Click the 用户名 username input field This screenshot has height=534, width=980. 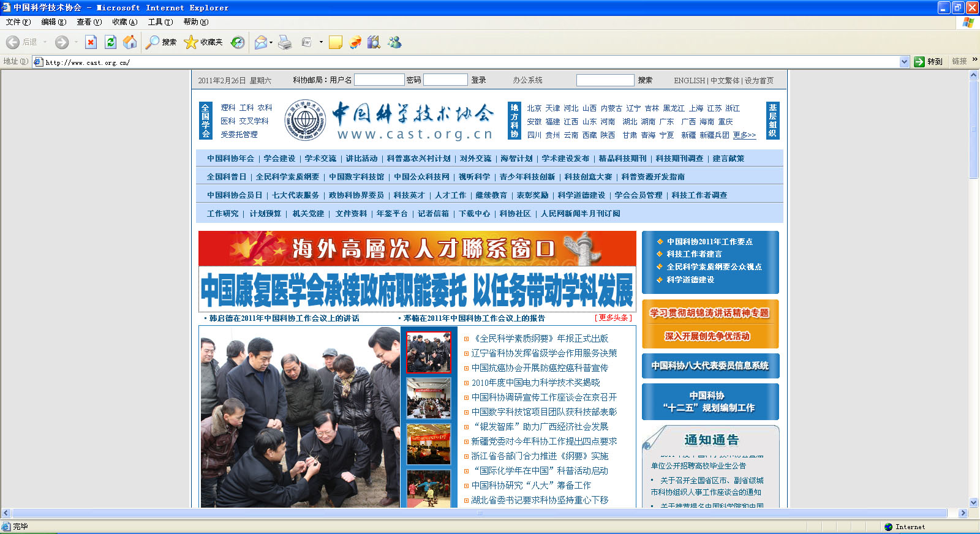click(379, 80)
